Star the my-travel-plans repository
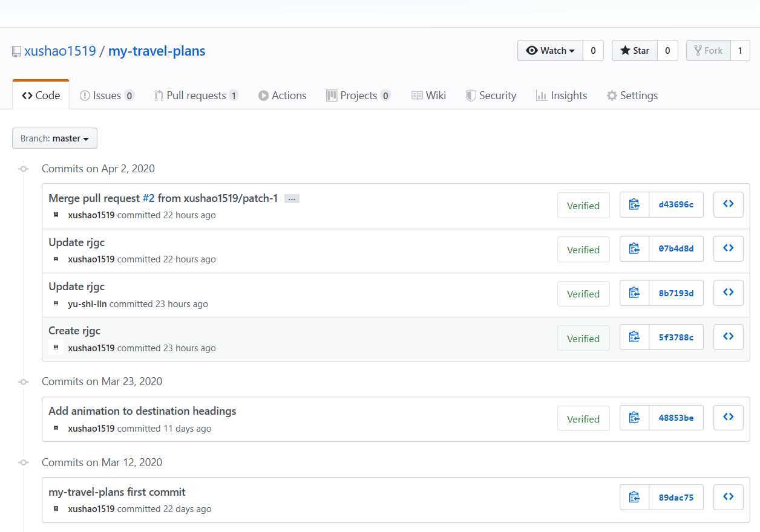Image resolution: width=760 pixels, height=532 pixels. (635, 51)
